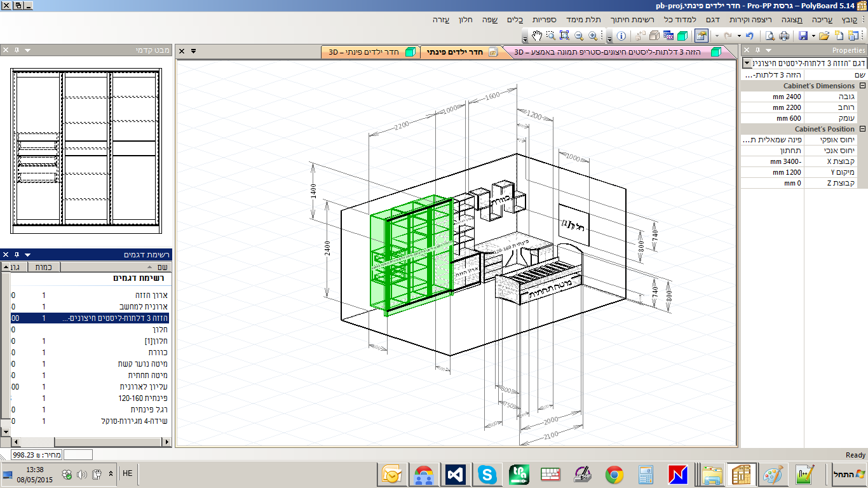Viewport: 868px width, 488px height.
Task: Switch to the הזזה 3 דלתות 3D tab
Action: pos(615,52)
